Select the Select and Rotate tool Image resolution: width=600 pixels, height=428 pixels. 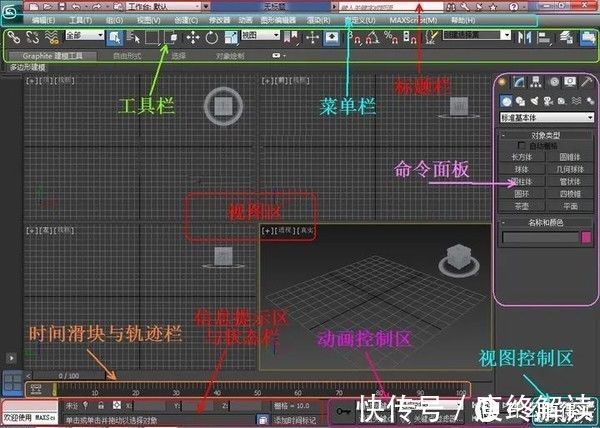pyautogui.click(x=212, y=37)
